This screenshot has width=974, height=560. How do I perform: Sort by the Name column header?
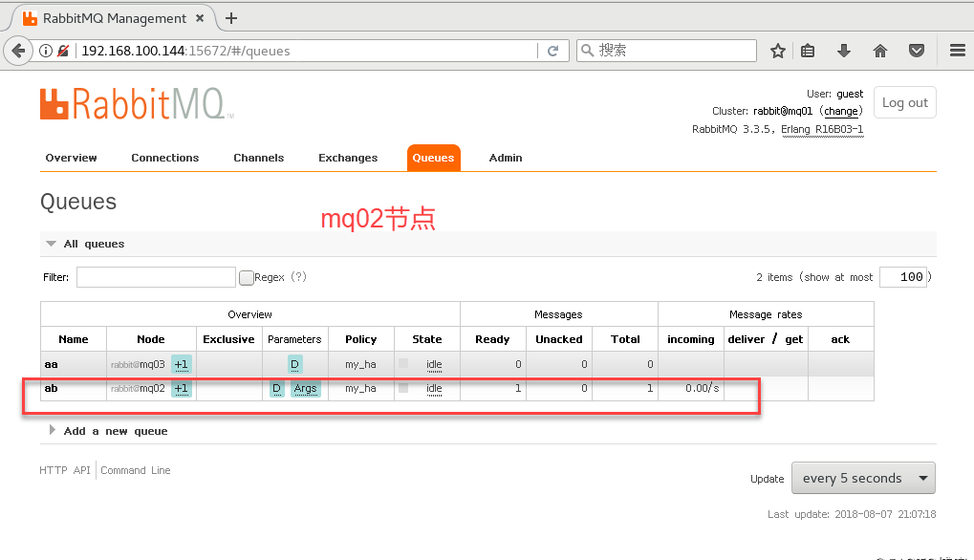74,339
